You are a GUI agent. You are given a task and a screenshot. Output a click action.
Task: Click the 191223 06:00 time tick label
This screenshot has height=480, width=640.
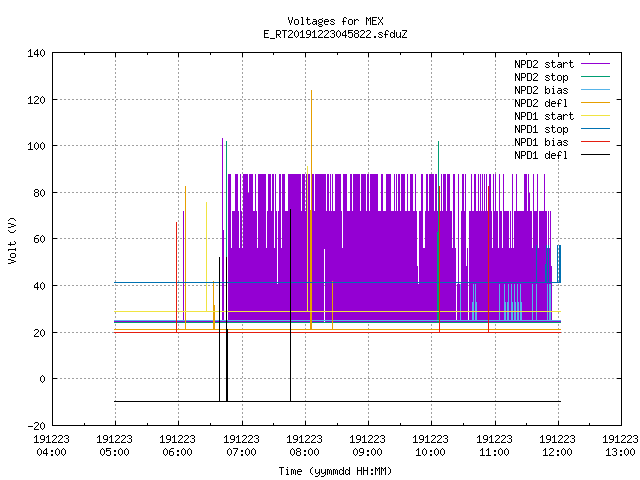click(178, 446)
